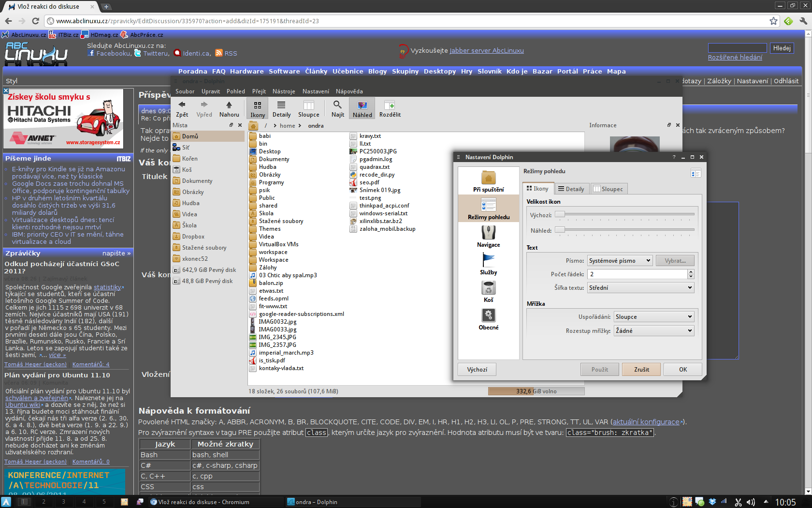The height and width of the screenshot is (508, 812).
Task: Open the Šířka textu dropdown
Action: click(x=640, y=288)
